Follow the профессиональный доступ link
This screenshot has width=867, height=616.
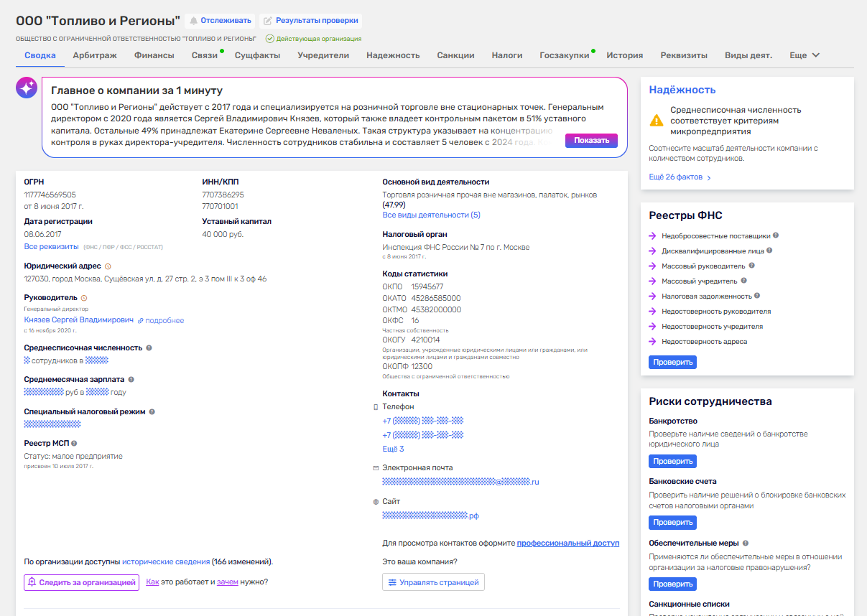tap(567, 543)
